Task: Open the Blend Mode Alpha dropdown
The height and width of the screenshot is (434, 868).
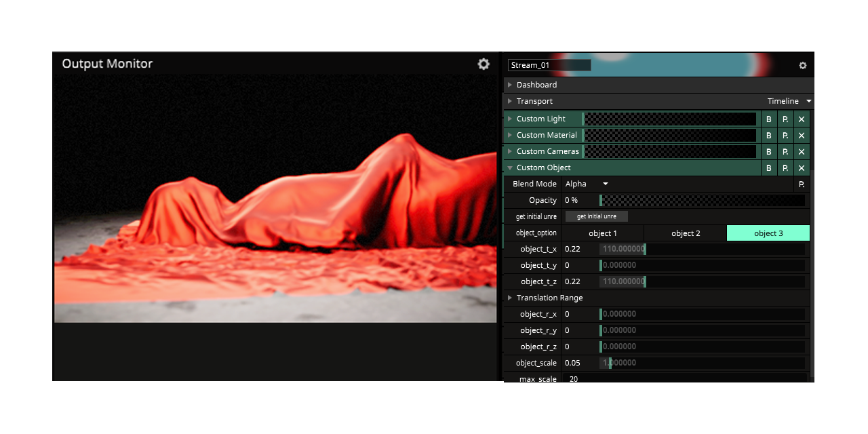Action: click(587, 184)
